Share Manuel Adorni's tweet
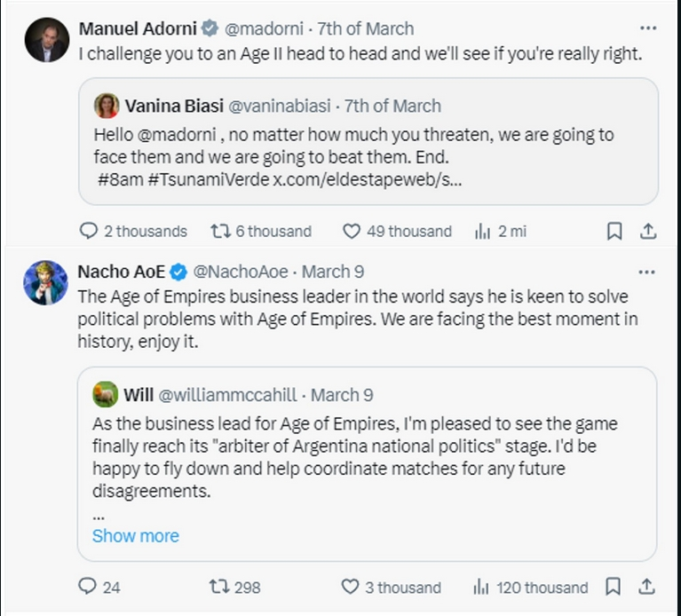The width and height of the screenshot is (681, 616). click(649, 231)
